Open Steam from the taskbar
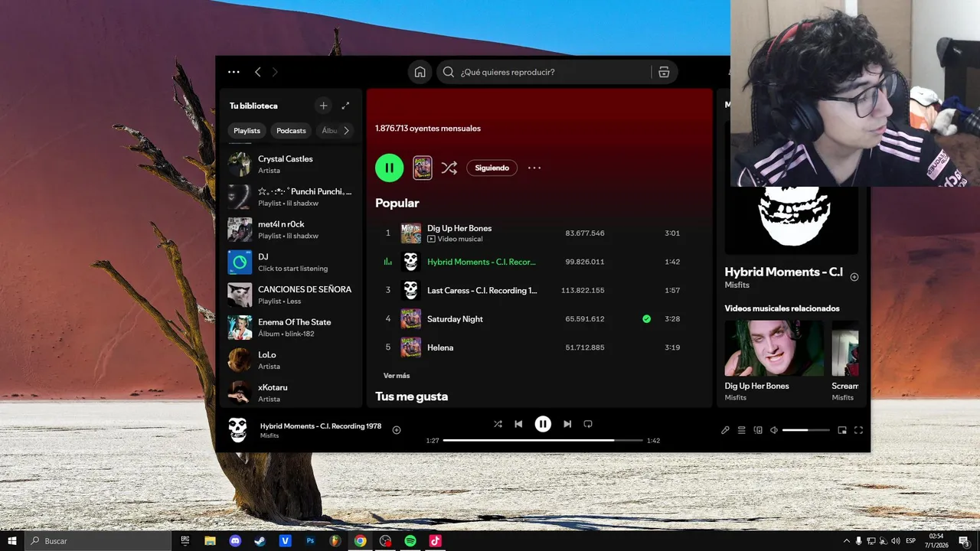The image size is (980, 551). pyautogui.click(x=260, y=541)
